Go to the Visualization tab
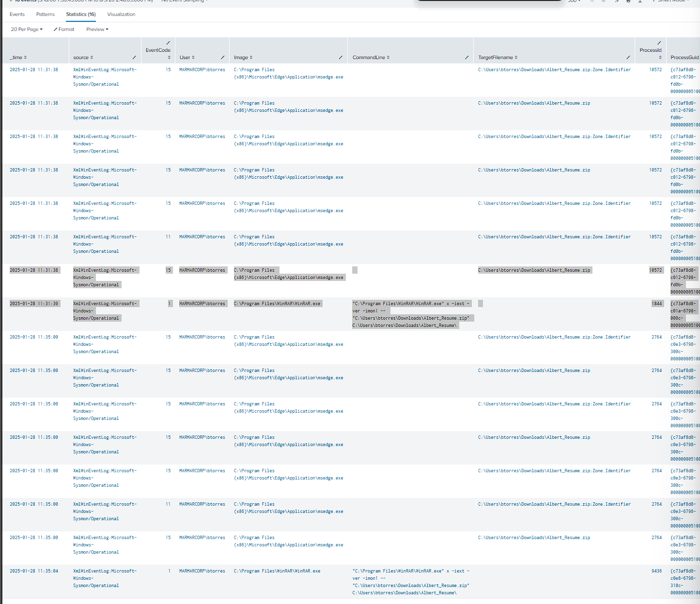The image size is (700, 604). point(121,15)
